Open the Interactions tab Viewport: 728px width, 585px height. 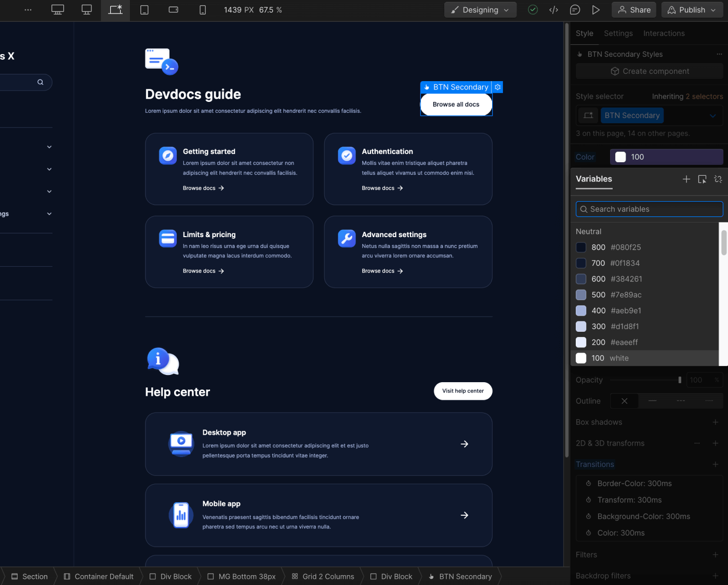click(x=664, y=33)
